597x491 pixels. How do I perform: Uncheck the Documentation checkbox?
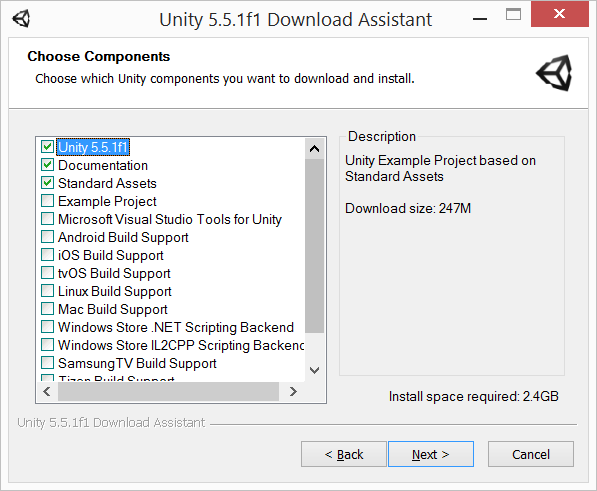pos(47,165)
